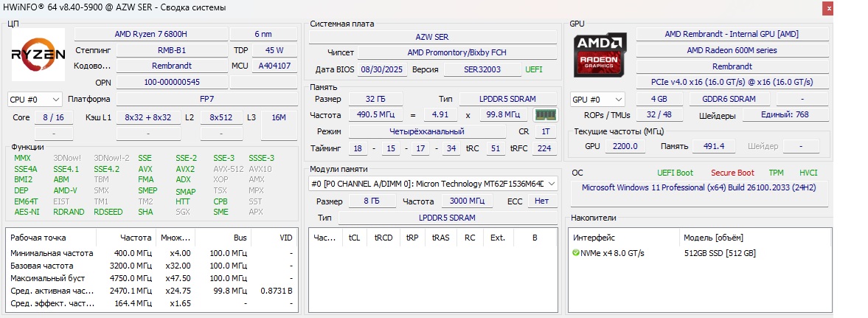868x318 pixels.
Task: Click the ROPs / TMUs value 32 / 48
Action: 659,114
